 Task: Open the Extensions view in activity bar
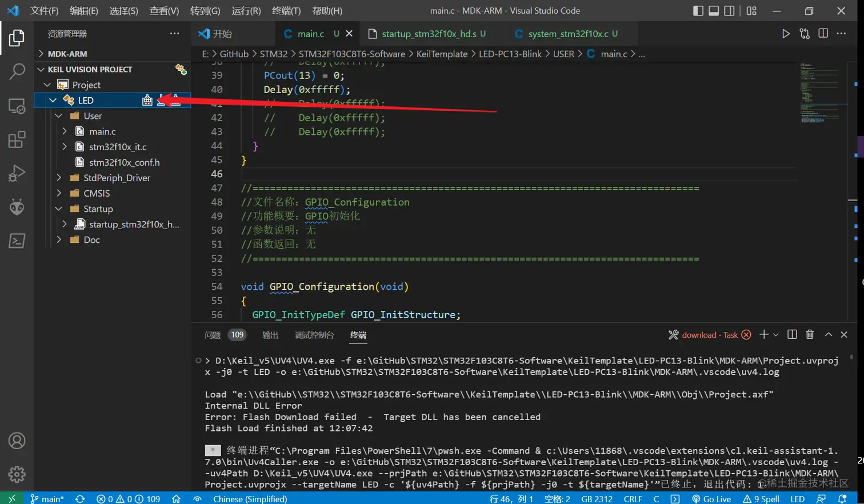[x=17, y=139]
